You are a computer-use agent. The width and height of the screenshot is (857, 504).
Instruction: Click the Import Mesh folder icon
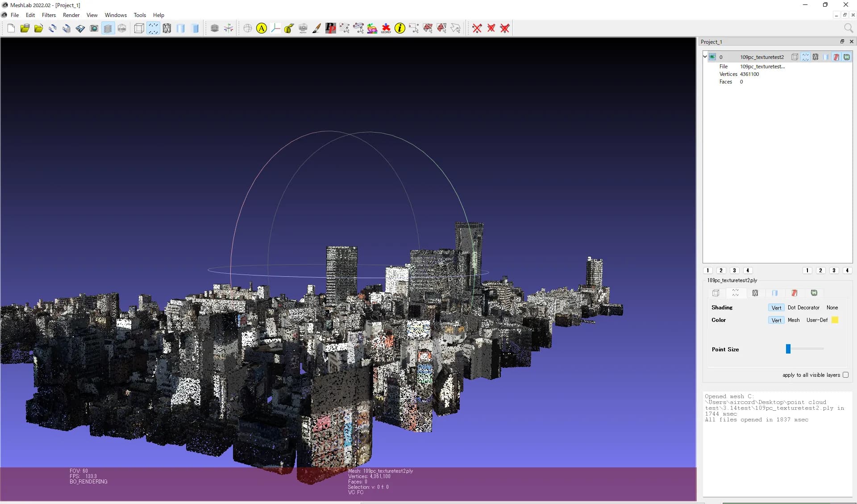[x=38, y=29]
